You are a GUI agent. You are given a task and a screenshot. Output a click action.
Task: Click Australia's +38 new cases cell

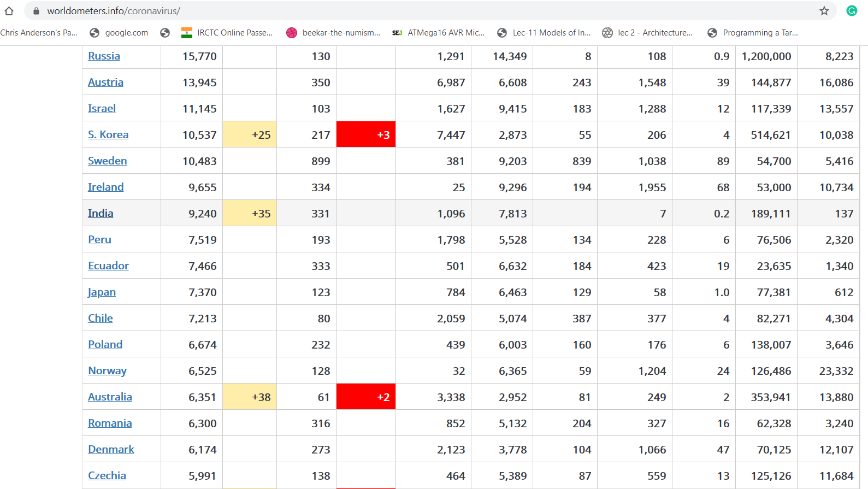coord(250,397)
